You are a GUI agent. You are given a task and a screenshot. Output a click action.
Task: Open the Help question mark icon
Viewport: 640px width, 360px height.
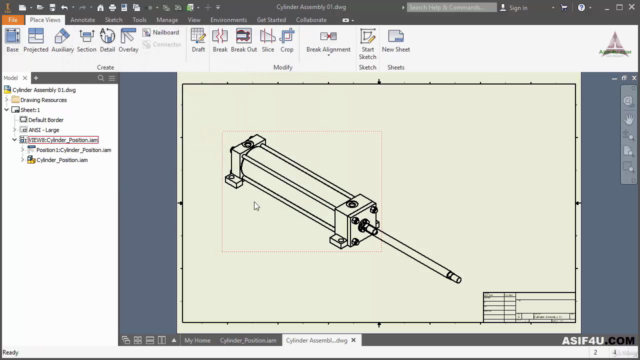(581, 7)
